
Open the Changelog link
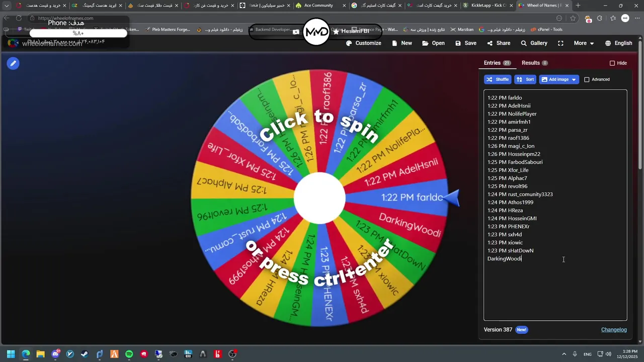pyautogui.click(x=614, y=330)
